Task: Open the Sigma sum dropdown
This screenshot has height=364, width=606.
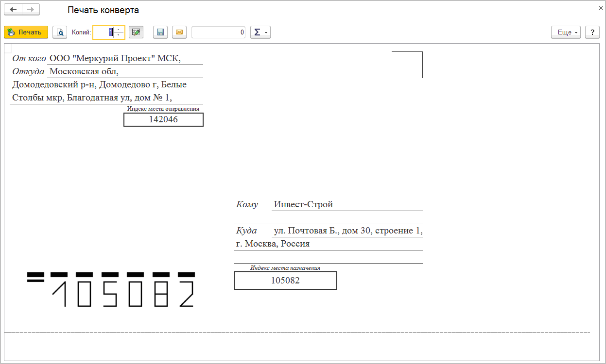Action: tap(260, 32)
